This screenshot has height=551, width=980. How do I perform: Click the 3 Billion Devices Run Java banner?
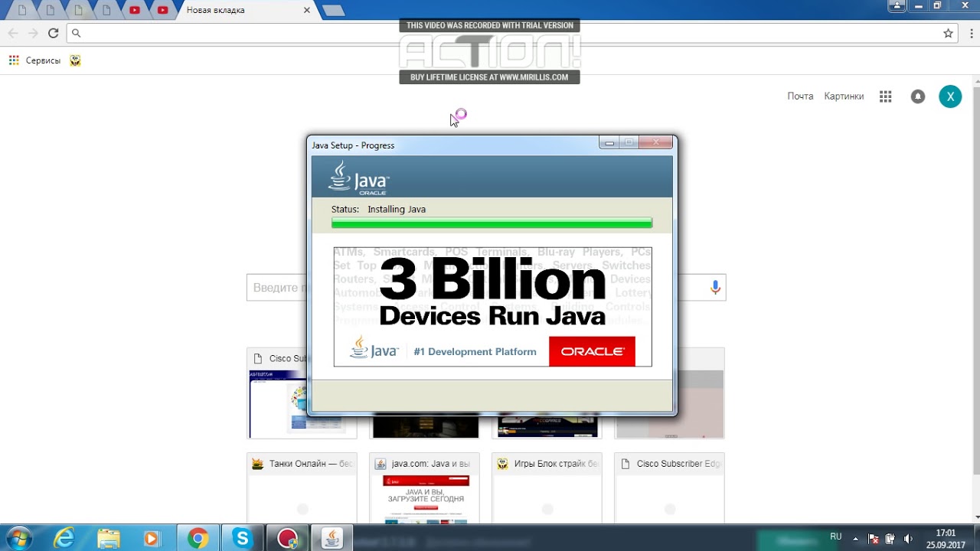coord(492,306)
